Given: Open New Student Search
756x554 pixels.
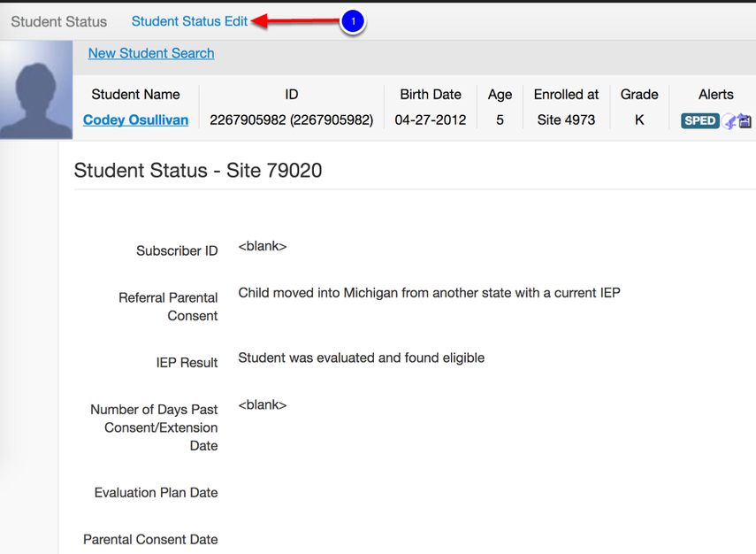Looking at the screenshot, I should [x=150, y=53].
